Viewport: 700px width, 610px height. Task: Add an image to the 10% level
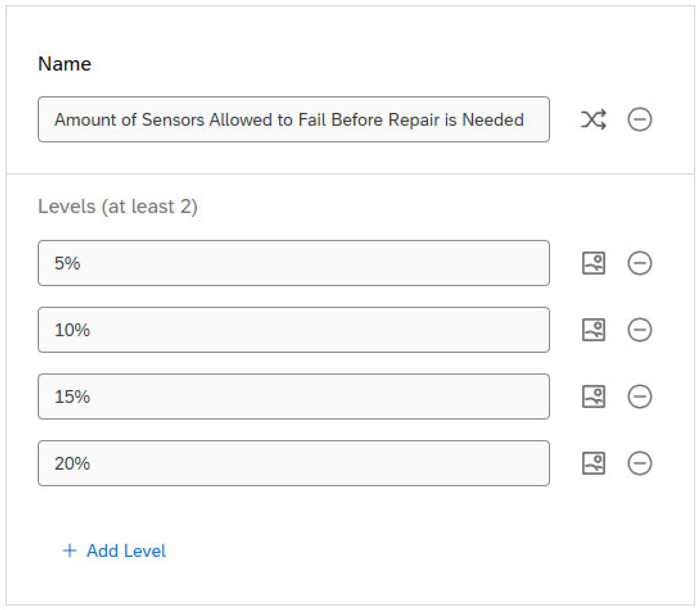pos(593,330)
